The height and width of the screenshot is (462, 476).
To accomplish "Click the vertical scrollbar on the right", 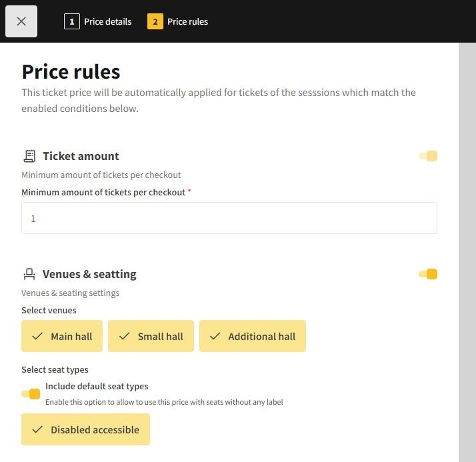I will pyautogui.click(x=467, y=251).
